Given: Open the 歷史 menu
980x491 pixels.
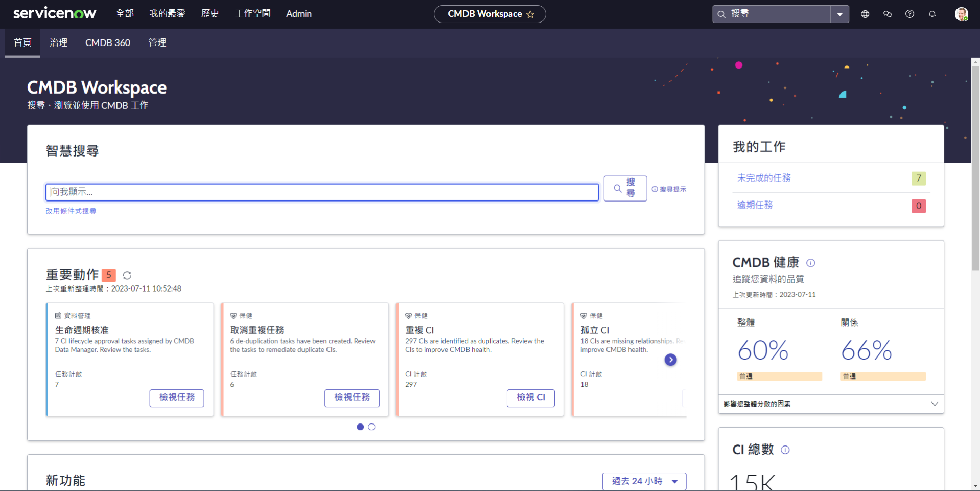Looking at the screenshot, I should [x=210, y=14].
